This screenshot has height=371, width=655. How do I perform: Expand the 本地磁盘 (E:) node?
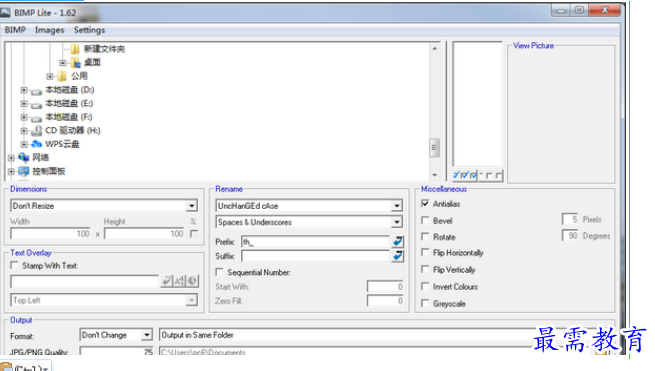point(24,103)
